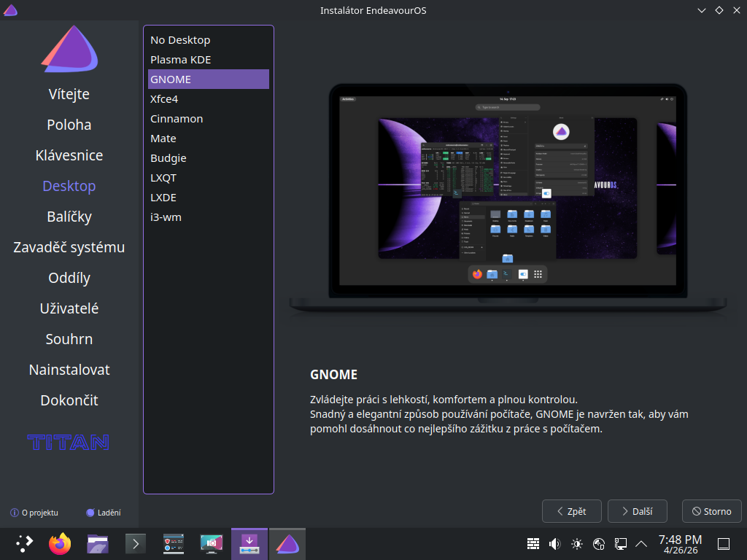Click the network icon in system tray
Screen dimensions: 747x560
tap(621, 543)
